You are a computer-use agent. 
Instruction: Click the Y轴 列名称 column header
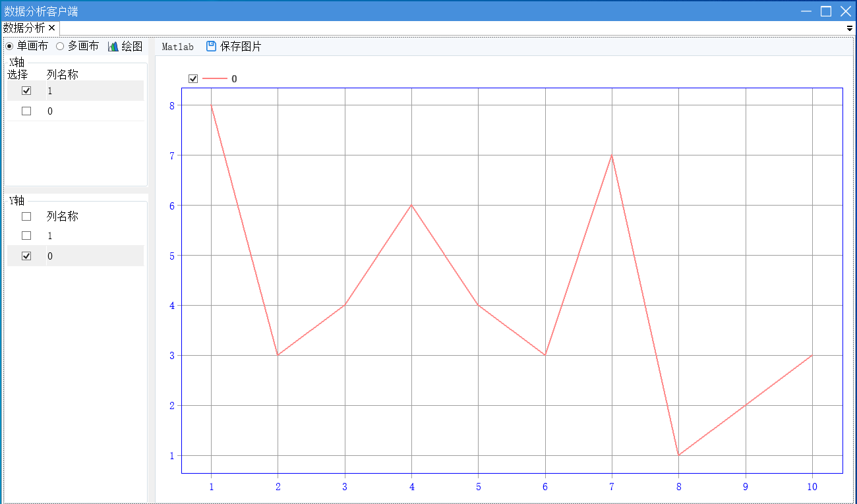[x=63, y=216]
